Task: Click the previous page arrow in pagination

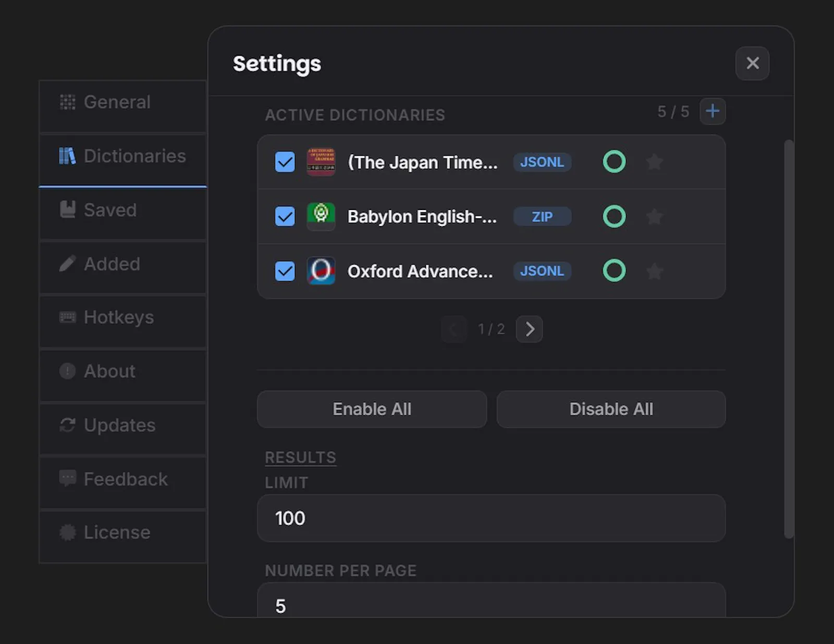Action: click(454, 329)
